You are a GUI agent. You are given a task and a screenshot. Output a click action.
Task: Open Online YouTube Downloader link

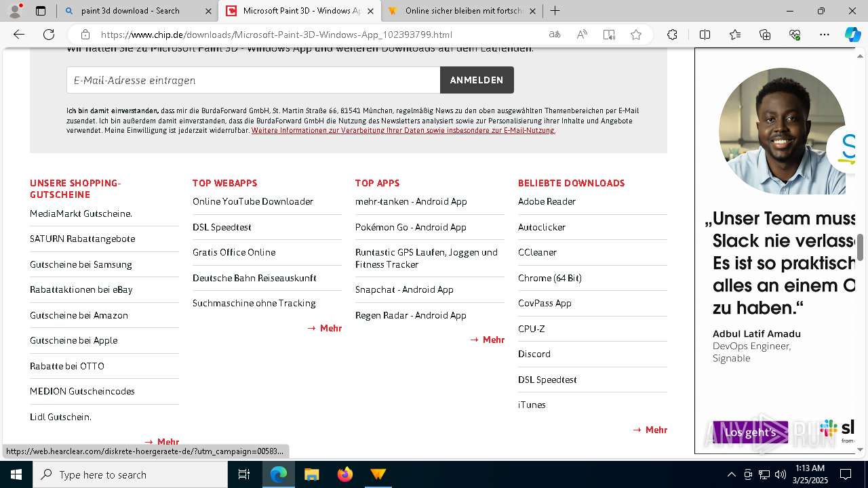[253, 201]
